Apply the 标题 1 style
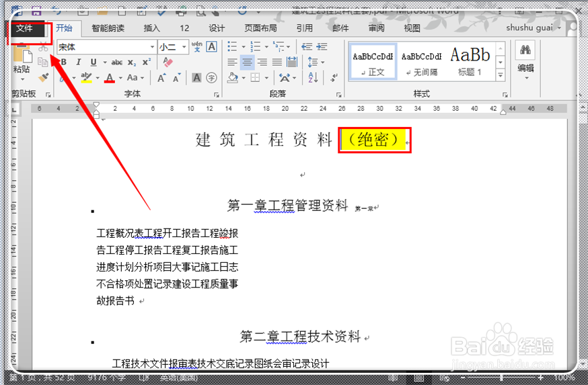Image resolution: width=588 pixels, height=385 pixels. click(470, 62)
